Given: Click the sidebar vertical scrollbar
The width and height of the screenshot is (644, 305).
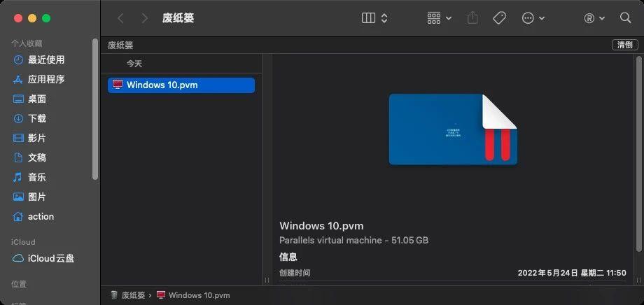Looking at the screenshot, I should pyautogui.click(x=95, y=109).
